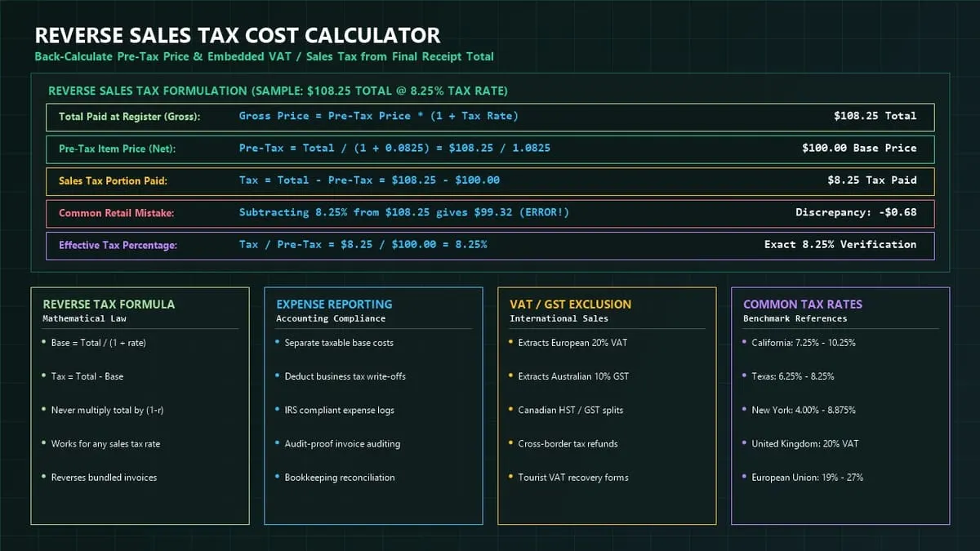Select the 'Audit-proof invoice auditing' bullet
980x551 pixels.
(342, 443)
